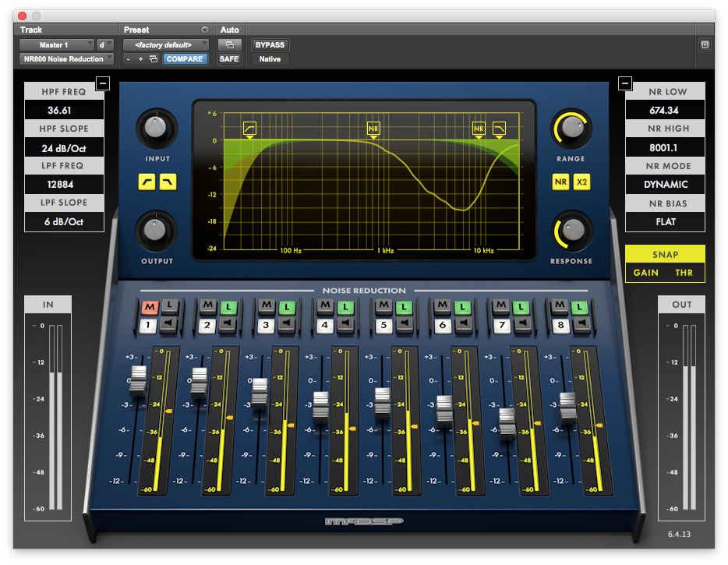This screenshot has width=728, height=565.
Task: Solo band 8 with its speaker icon
Action: (x=581, y=323)
